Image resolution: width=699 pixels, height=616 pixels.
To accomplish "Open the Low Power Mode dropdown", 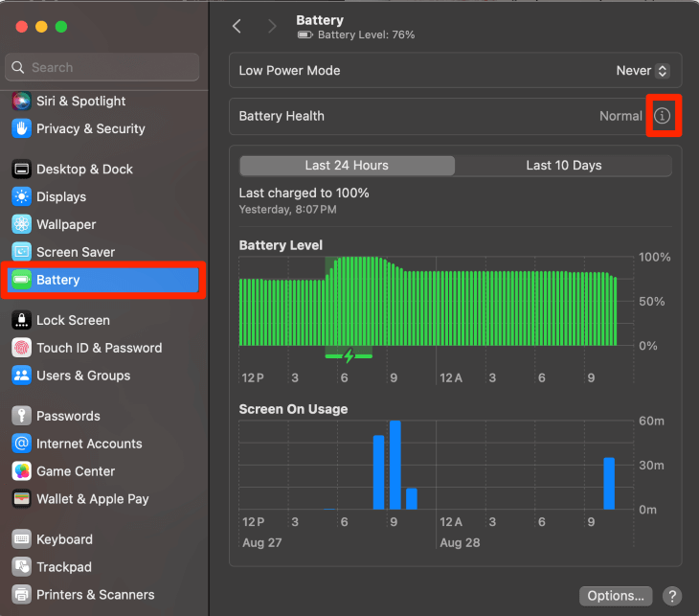I will (642, 71).
